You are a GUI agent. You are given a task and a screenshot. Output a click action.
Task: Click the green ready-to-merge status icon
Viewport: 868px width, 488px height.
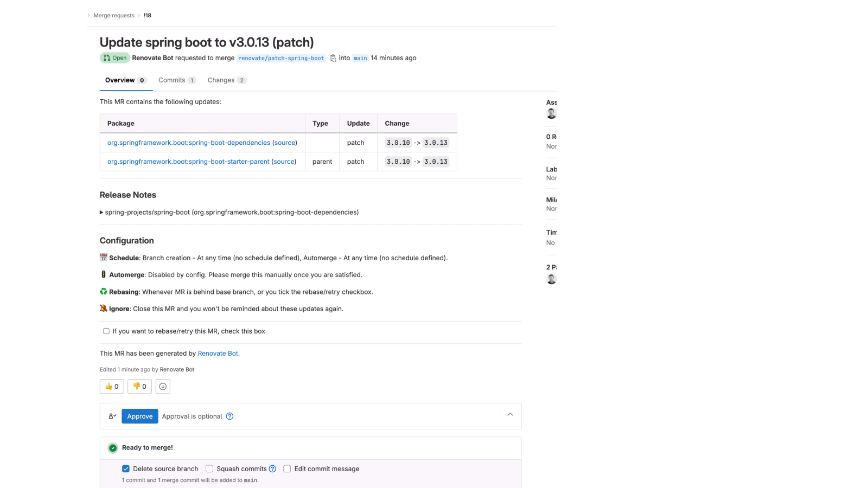[113, 448]
